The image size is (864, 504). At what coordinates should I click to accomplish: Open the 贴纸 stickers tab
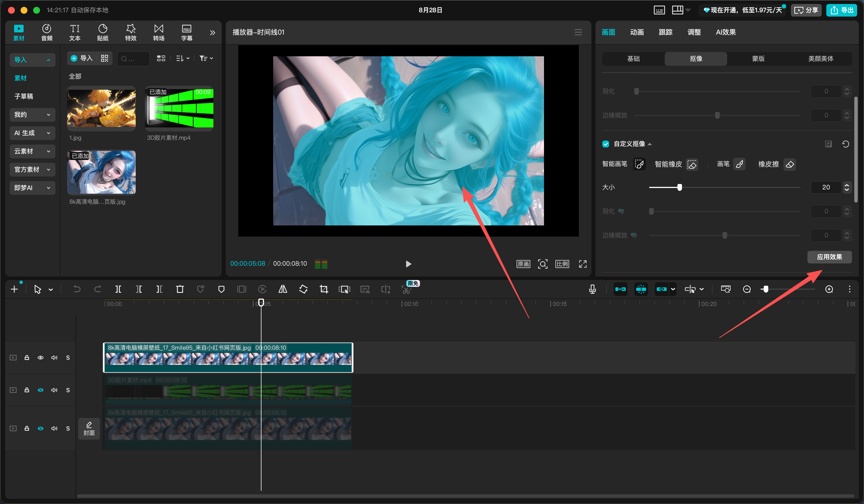tap(103, 33)
